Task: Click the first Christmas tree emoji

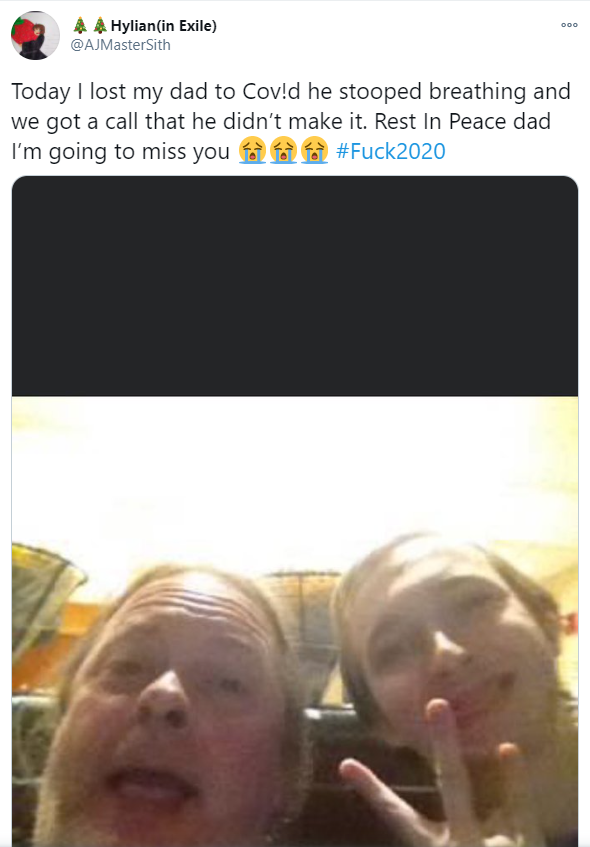Action: click(80, 25)
